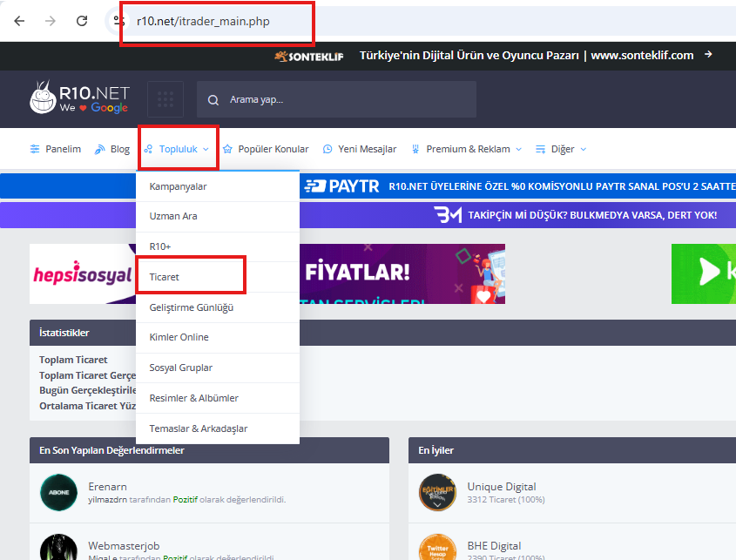The height and width of the screenshot is (560, 736).
Task: Focus the 'Arama yap...' search field
Action: point(336,99)
